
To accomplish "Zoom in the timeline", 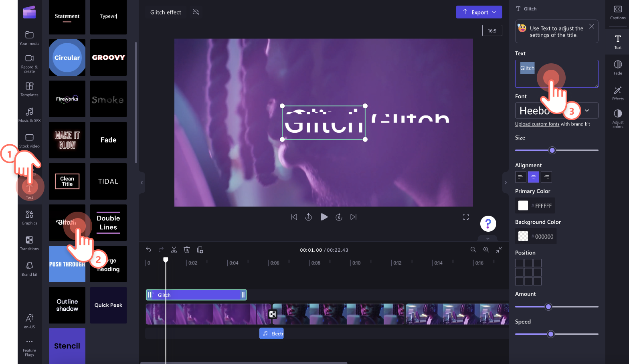I will tap(486, 250).
